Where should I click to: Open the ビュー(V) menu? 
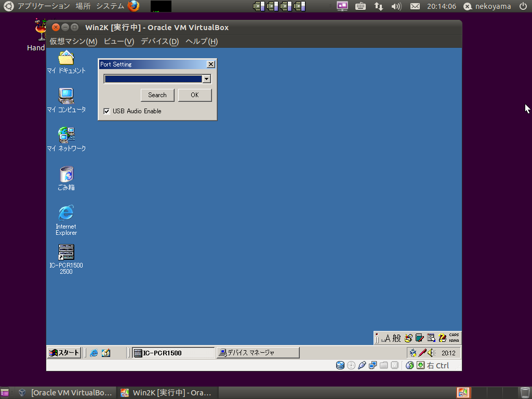pyautogui.click(x=118, y=42)
